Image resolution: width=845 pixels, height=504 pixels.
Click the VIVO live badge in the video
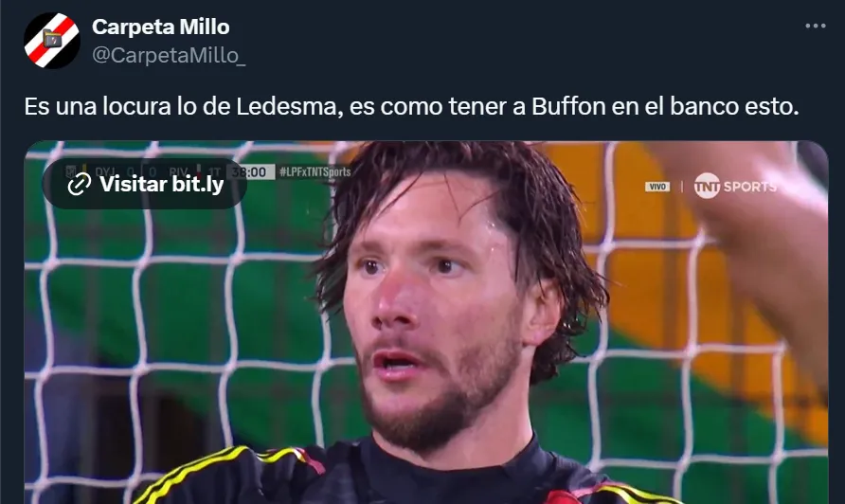[657, 187]
